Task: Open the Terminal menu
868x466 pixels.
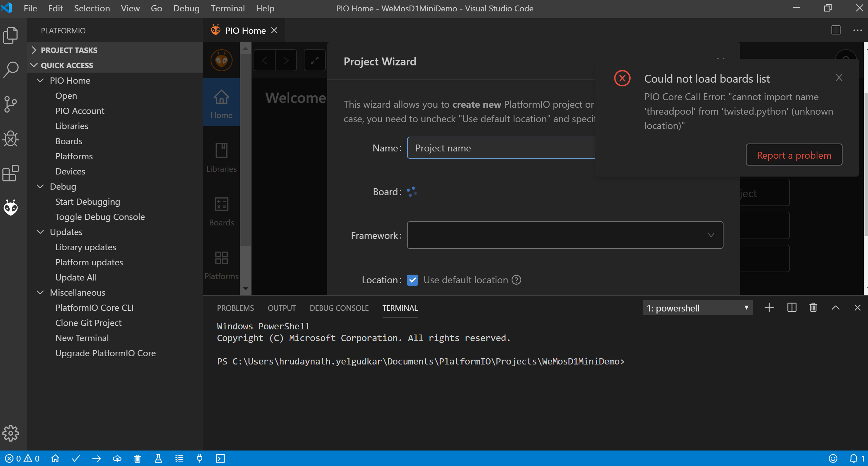Action: (x=227, y=8)
